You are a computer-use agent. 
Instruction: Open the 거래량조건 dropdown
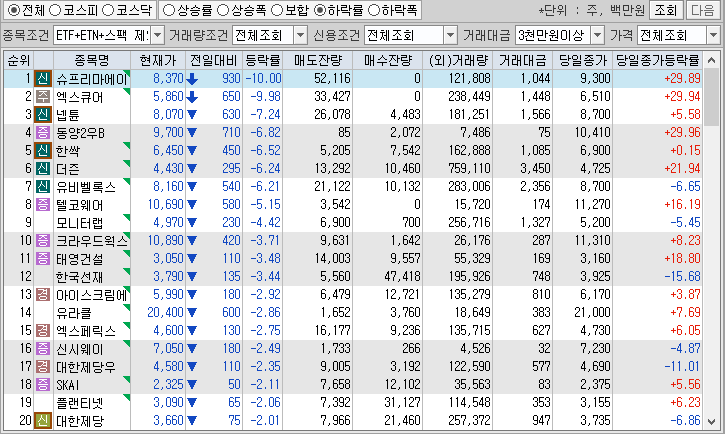301,35
